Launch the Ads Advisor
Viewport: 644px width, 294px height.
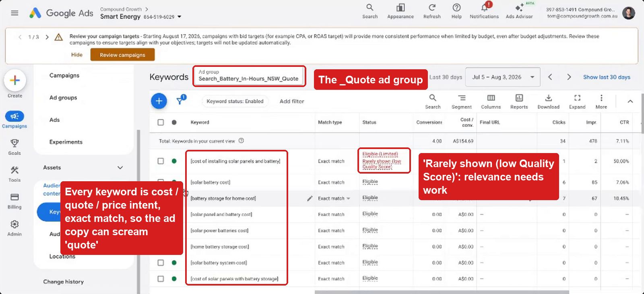519,11
